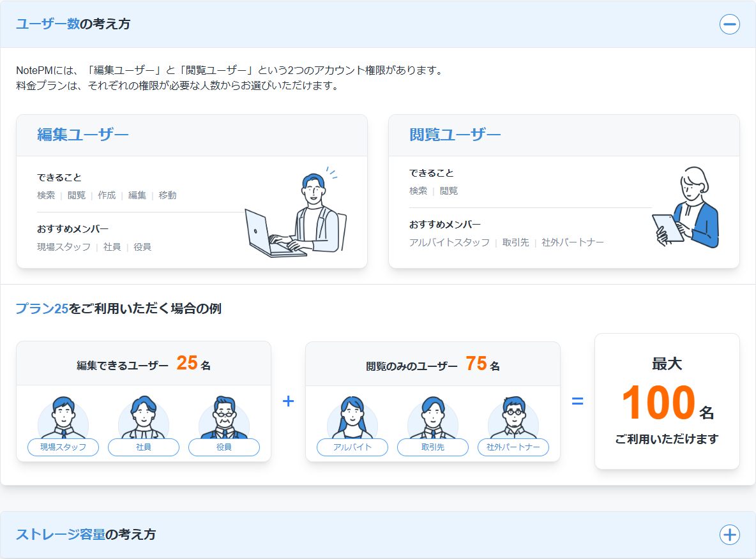The width and height of the screenshot is (756, 559).
Task: Click the blue plus sign between cards
Action: 289,401
